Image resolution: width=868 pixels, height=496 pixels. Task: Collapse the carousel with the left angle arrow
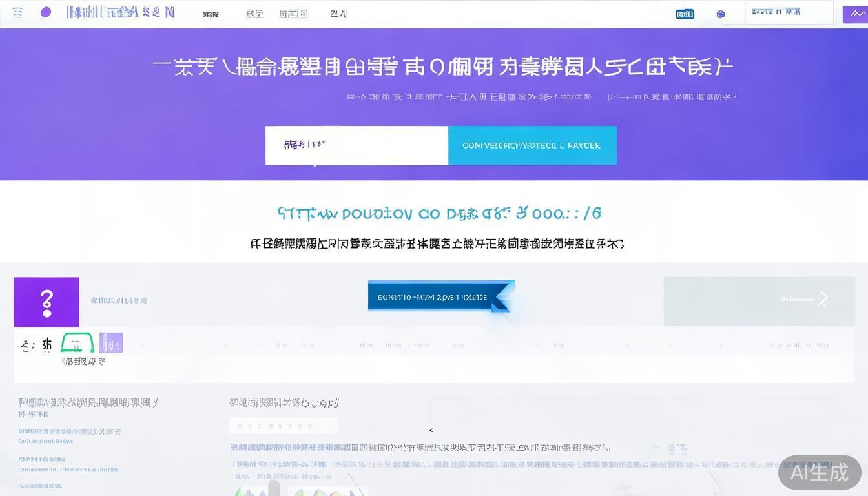click(431, 430)
